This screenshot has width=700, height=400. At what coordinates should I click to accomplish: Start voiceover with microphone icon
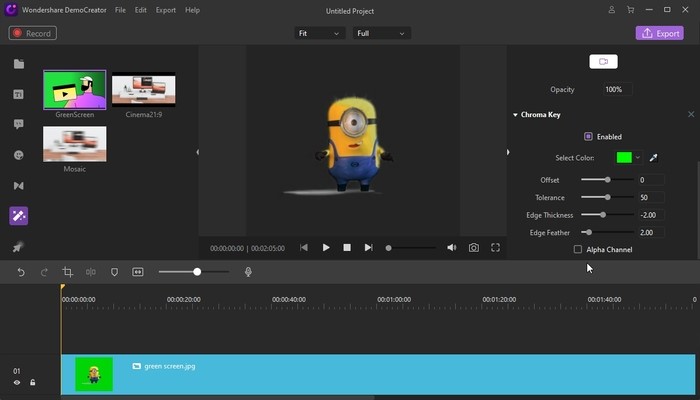coord(248,272)
